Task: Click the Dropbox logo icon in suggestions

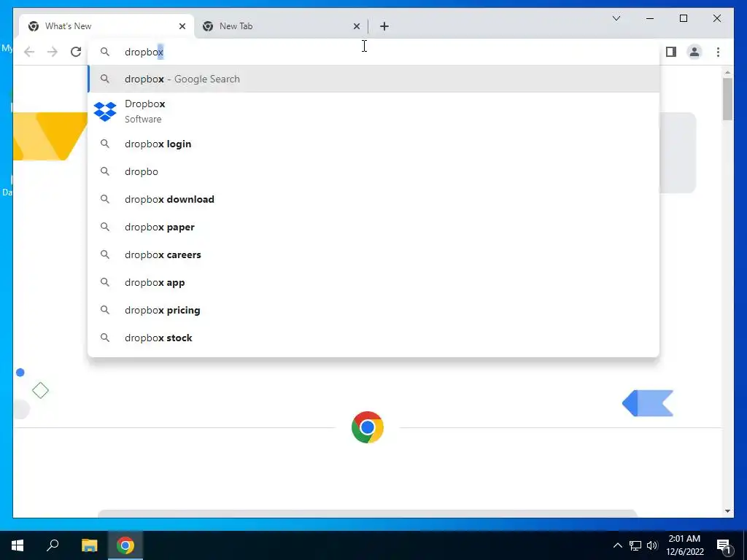Action: pos(105,112)
